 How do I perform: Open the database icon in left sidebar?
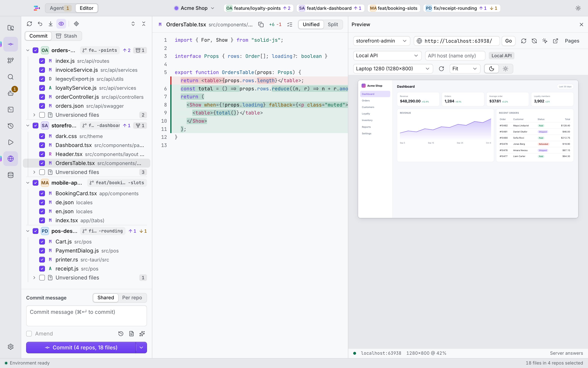(x=10, y=175)
